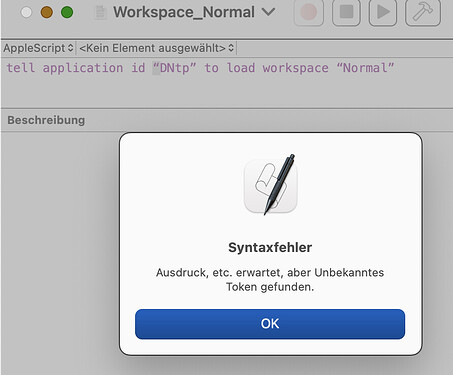Click the word "application" in the script
Image resolution: width=453 pixels, height=375 pixels.
(83, 68)
